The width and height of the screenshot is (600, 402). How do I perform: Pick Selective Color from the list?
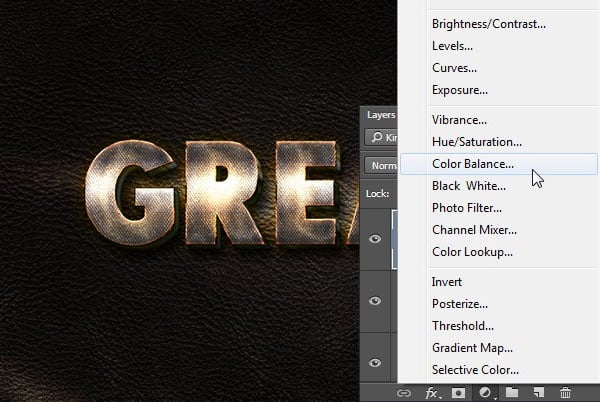[475, 370]
